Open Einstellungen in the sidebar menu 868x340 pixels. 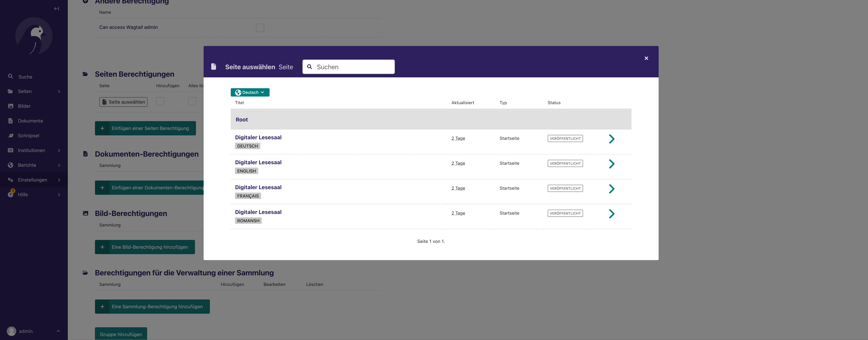click(34, 180)
